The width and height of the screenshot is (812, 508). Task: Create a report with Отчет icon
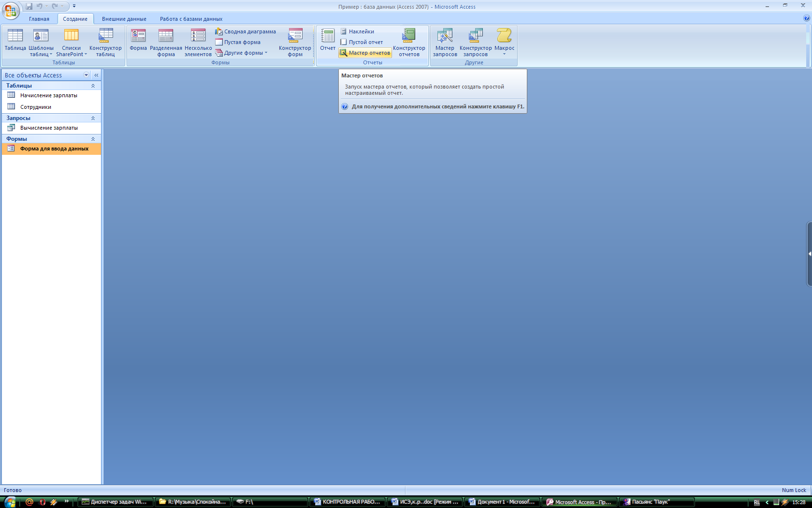(x=328, y=40)
